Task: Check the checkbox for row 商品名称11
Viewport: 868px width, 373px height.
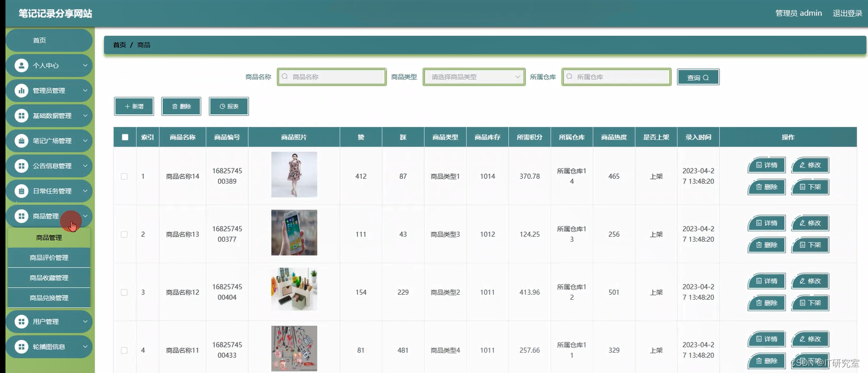Action: [124, 351]
